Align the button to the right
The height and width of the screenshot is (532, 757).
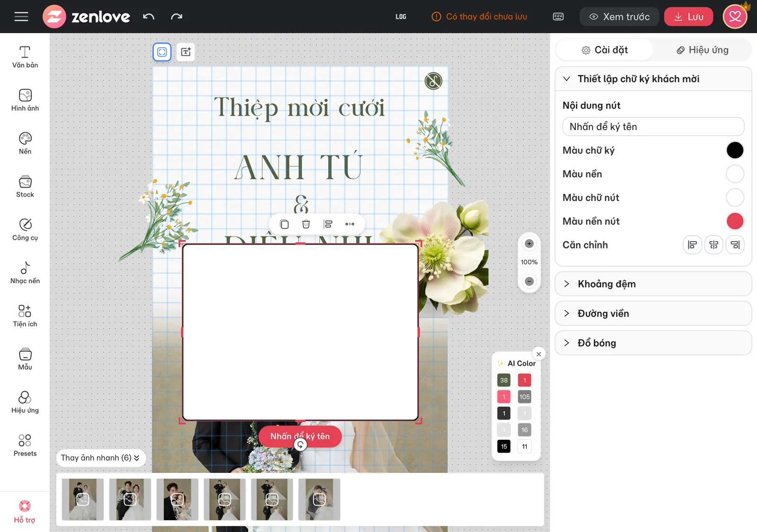(735, 245)
